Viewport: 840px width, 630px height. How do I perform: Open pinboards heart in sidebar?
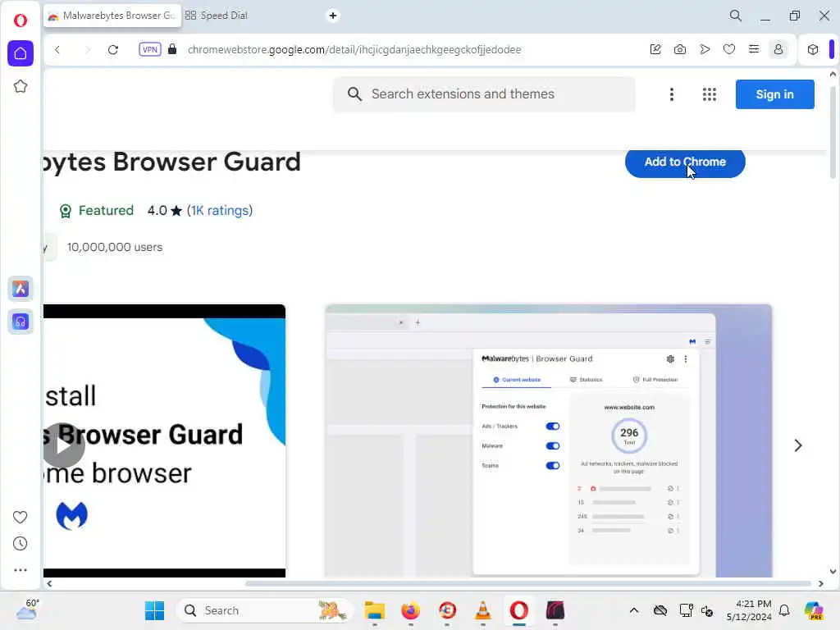(20, 517)
